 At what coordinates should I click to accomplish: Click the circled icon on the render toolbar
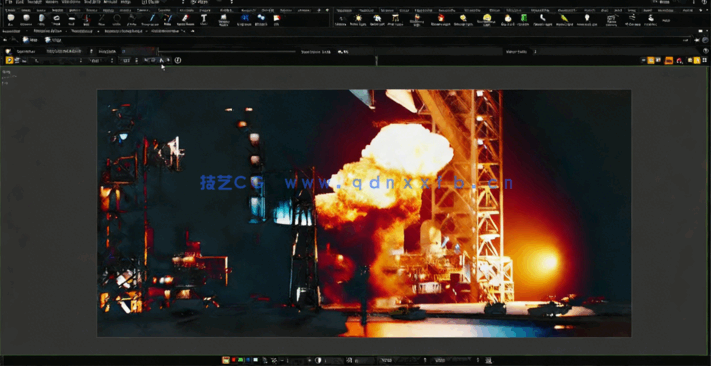[178, 60]
